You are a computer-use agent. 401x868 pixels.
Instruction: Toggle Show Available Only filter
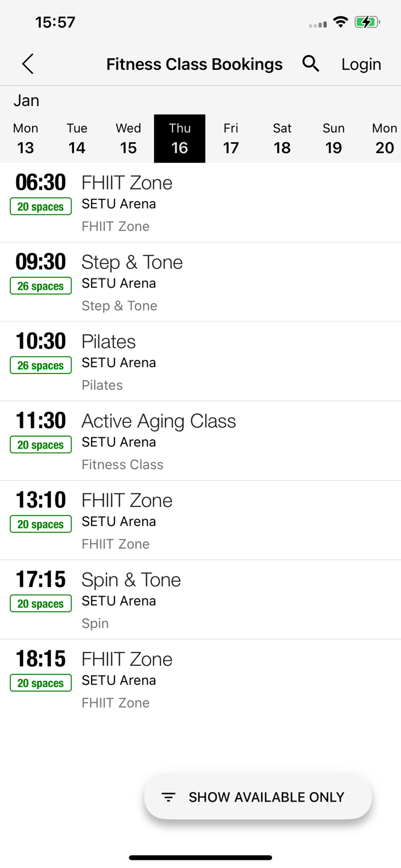pos(258,797)
